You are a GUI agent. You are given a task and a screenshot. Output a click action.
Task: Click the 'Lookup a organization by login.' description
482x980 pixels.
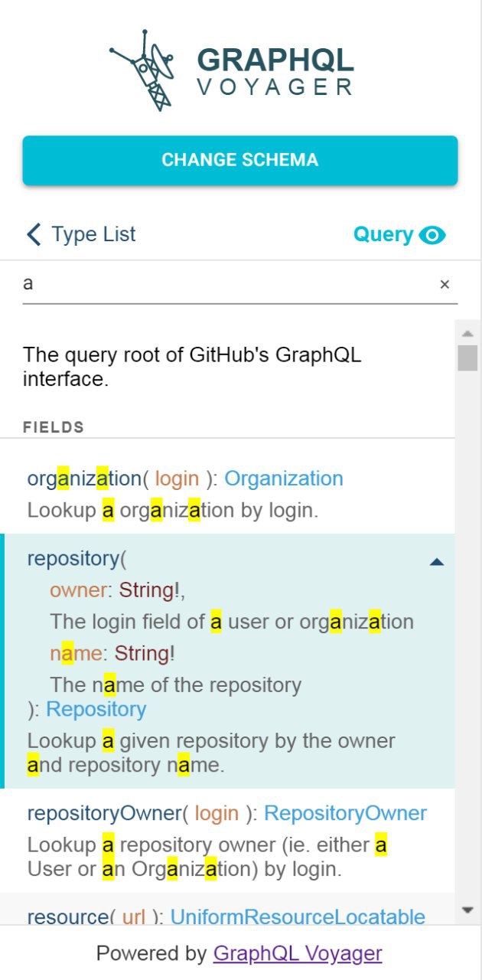172,511
